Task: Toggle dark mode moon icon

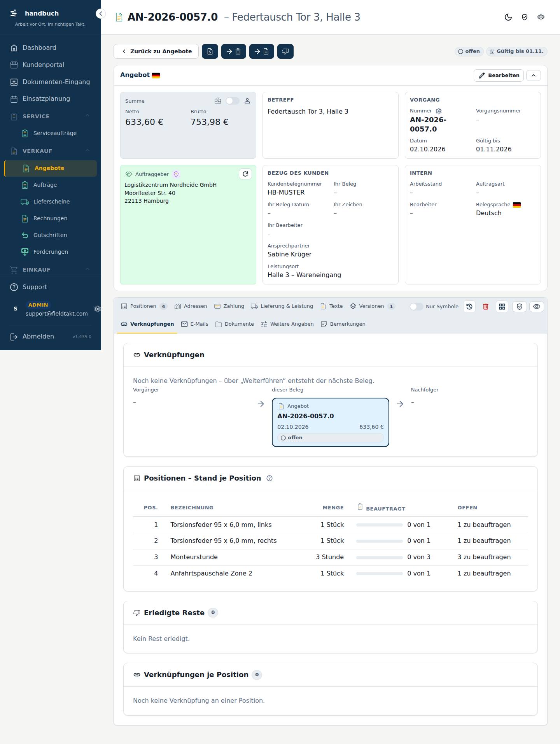Action: coord(508,17)
